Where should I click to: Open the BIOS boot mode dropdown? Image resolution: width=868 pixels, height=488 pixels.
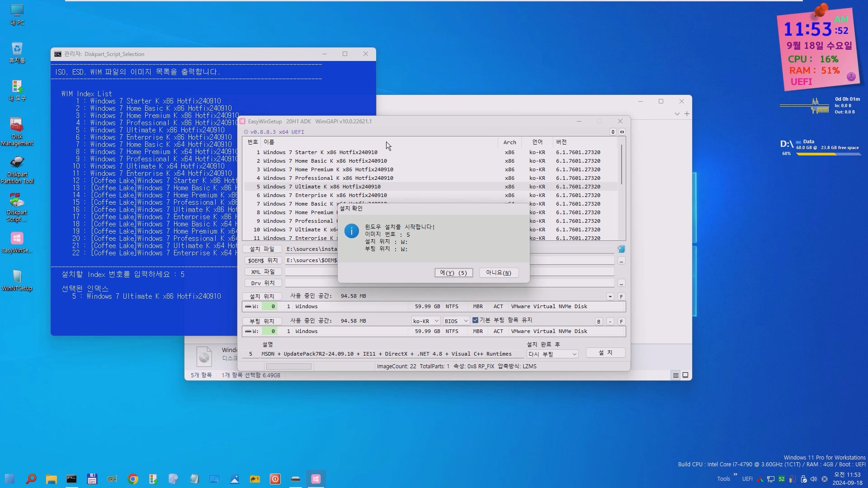pos(456,321)
